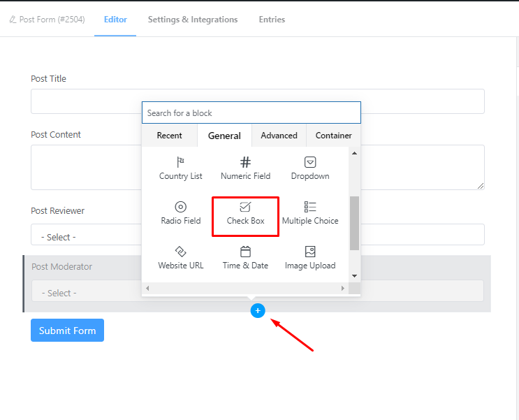The image size is (519, 420).
Task: Insert the Dropdown block
Action: [310, 168]
